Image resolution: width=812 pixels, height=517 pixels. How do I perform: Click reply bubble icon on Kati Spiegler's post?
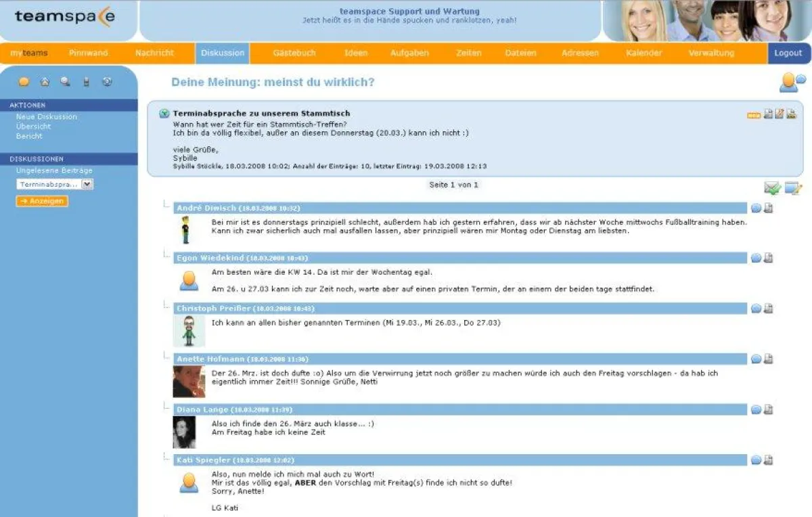[x=756, y=460]
